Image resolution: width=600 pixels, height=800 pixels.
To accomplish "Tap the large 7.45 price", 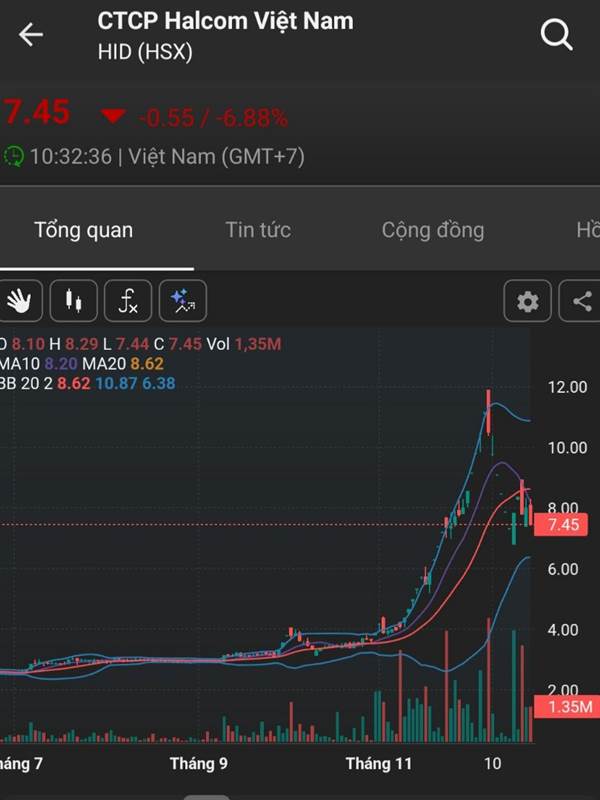I will (x=36, y=112).
